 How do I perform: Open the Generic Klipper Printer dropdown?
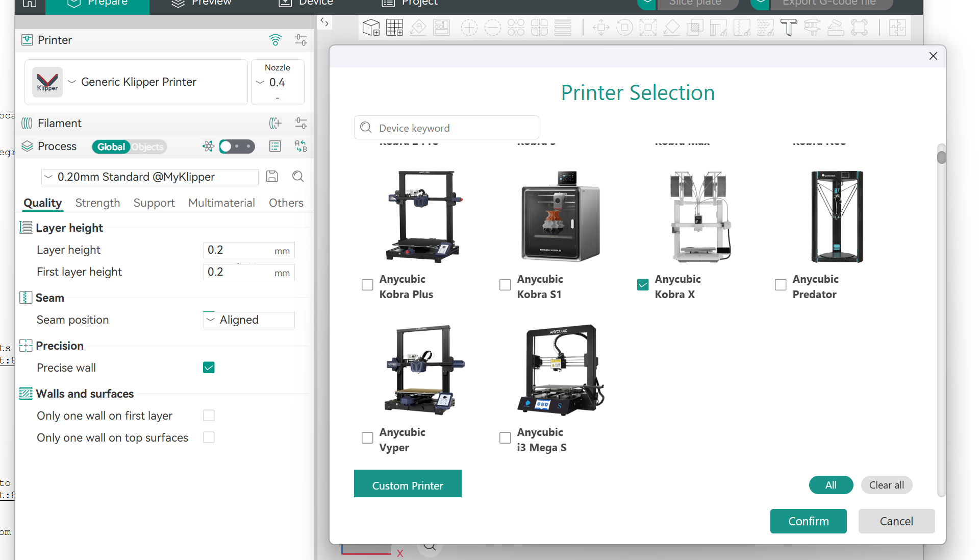[x=136, y=82]
